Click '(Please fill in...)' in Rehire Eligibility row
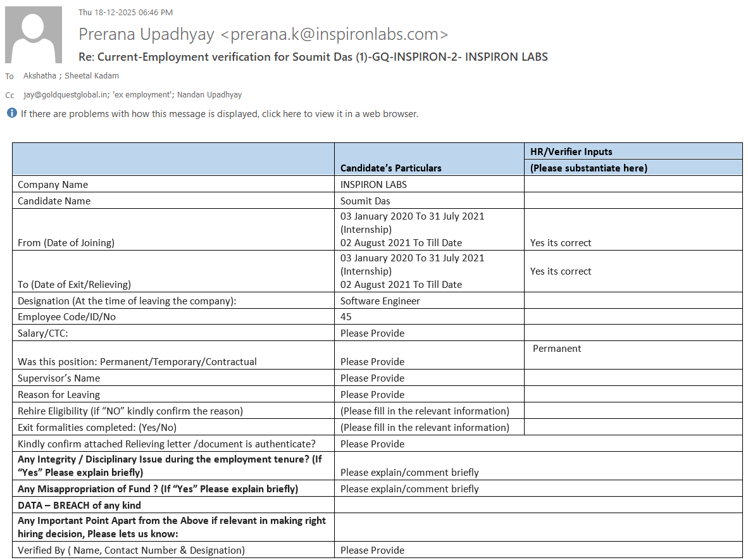The image size is (748, 560). (x=425, y=411)
